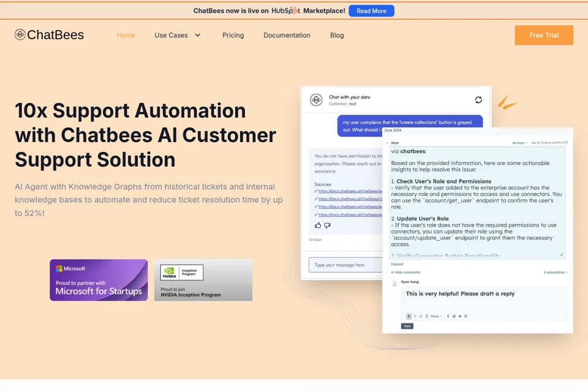Click Ryan Kong's avatar

(394, 283)
